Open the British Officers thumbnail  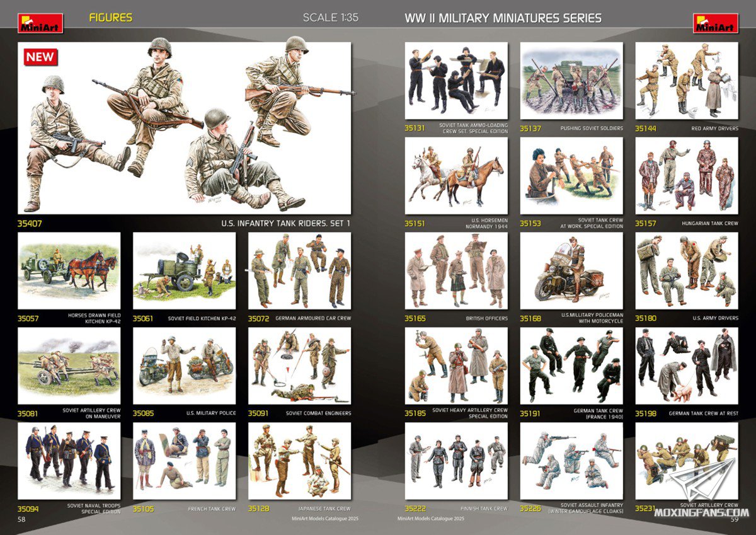coord(456,271)
